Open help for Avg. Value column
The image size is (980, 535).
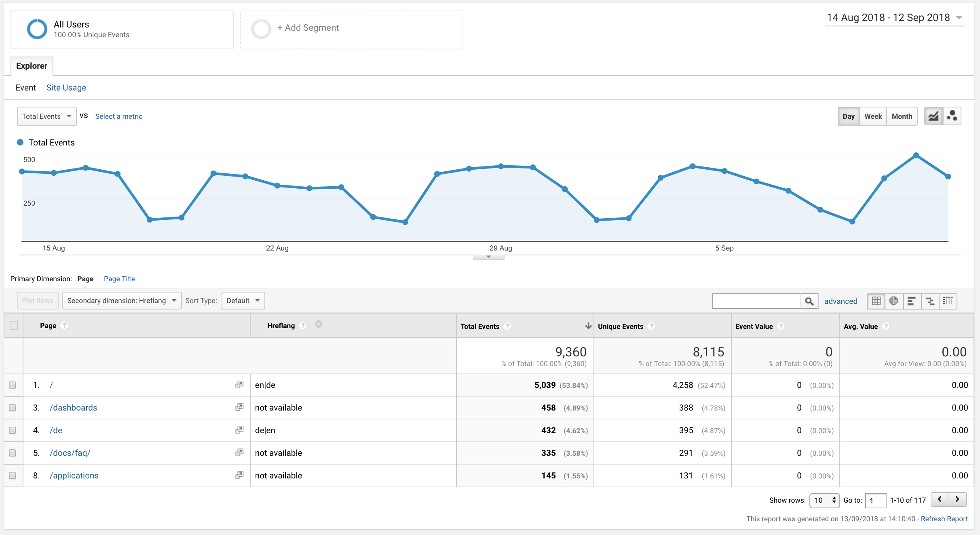886,326
